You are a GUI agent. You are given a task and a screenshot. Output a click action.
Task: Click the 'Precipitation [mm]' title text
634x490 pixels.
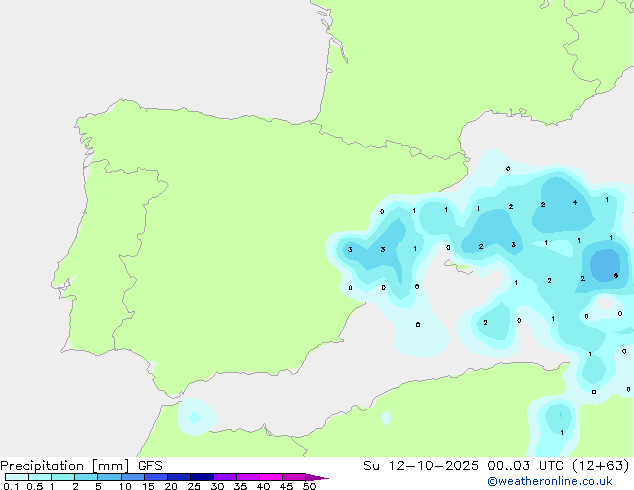[65, 466]
